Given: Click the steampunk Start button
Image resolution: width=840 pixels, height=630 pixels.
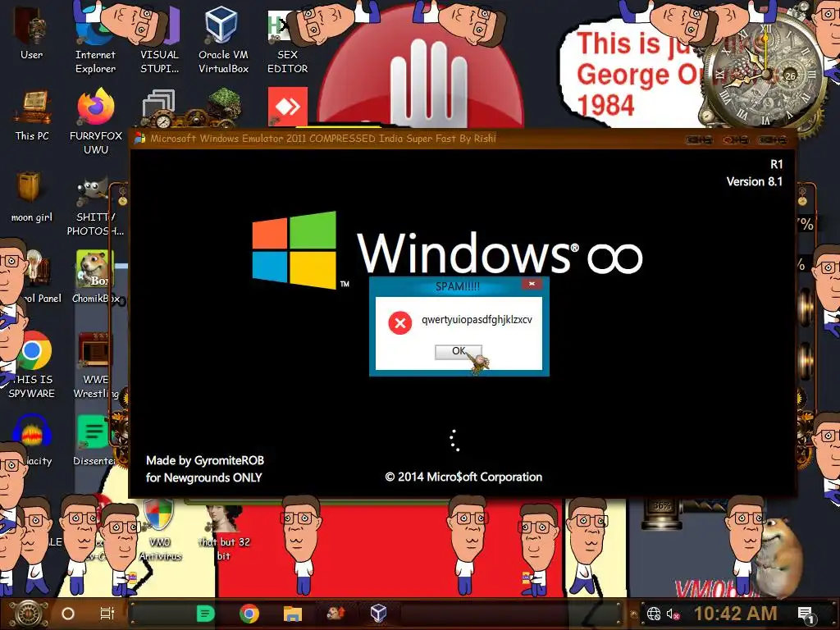Looking at the screenshot, I should (x=29, y=614).
